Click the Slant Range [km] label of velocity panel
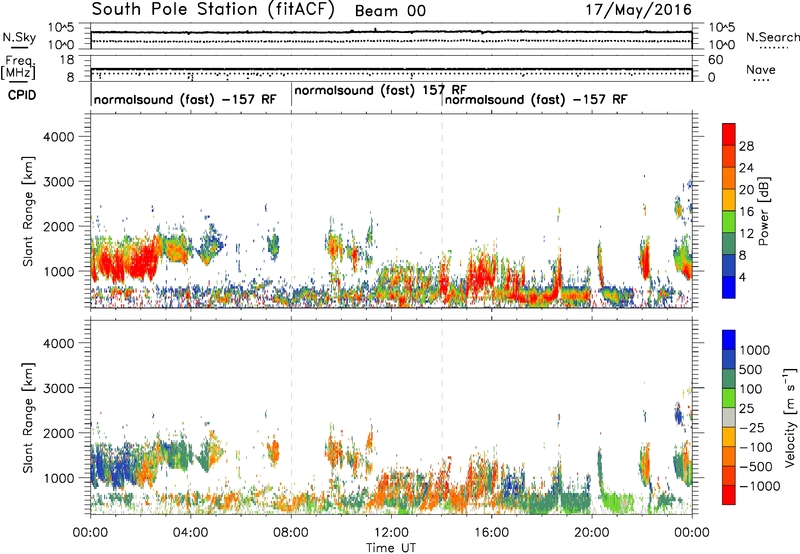This screenshot has height=554, width=800. pos(28,418)
